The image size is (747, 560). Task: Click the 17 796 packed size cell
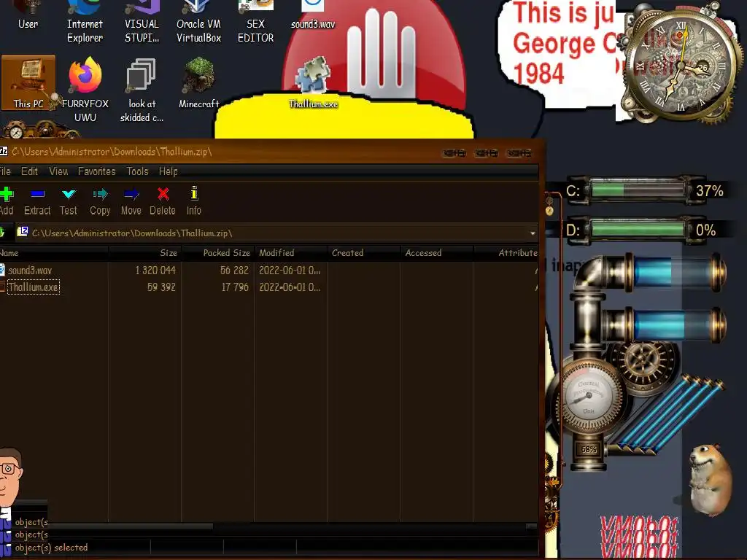235,287
